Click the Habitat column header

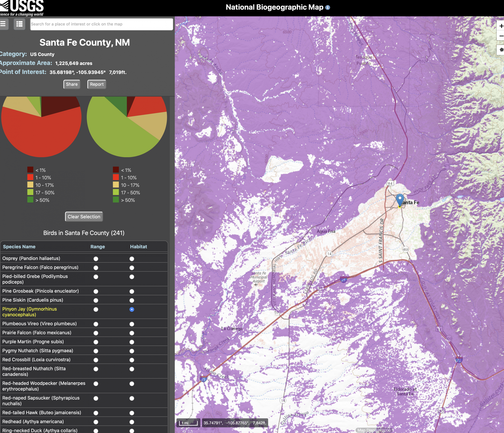tap(138, 247)
